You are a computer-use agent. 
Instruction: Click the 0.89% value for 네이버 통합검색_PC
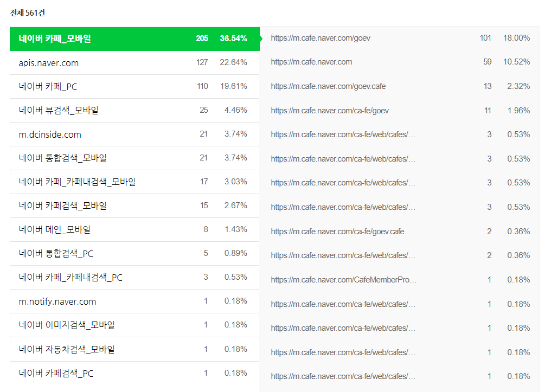pos(236,253)
